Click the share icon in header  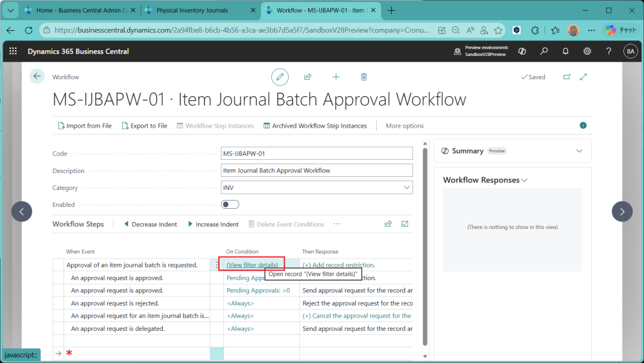coord(308,77)
